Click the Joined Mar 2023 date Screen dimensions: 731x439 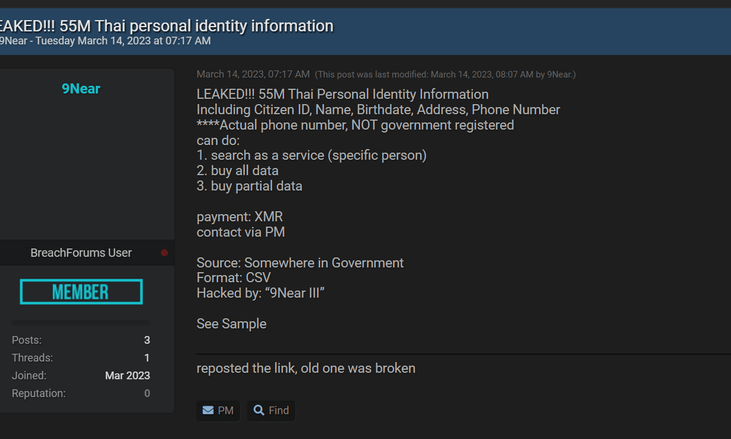coord(127,376)
